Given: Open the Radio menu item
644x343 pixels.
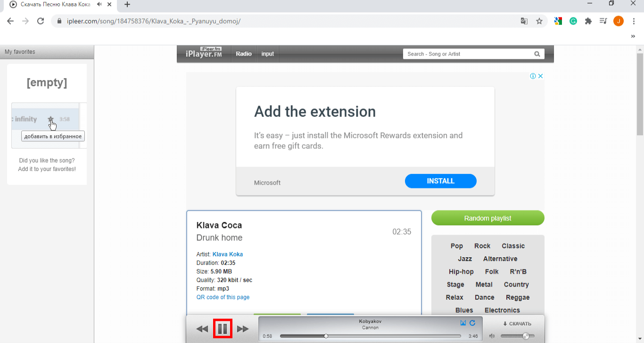Looking at the screenshot, I should coord(244,54).
